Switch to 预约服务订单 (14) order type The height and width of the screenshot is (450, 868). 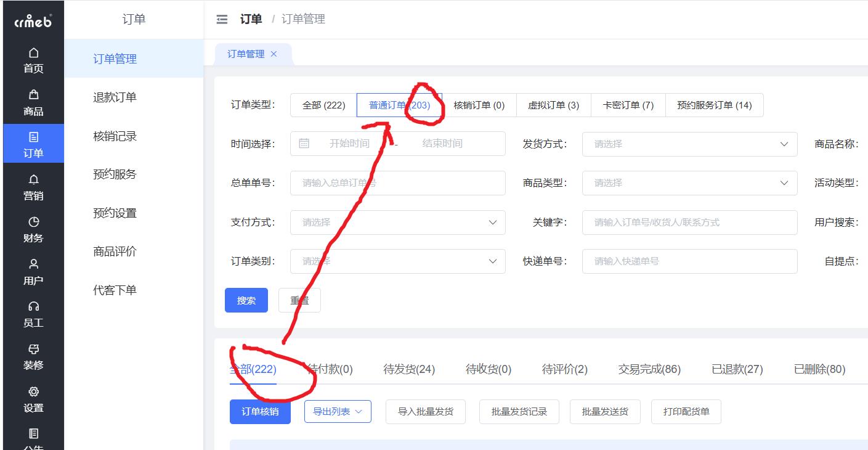[713, 105]
